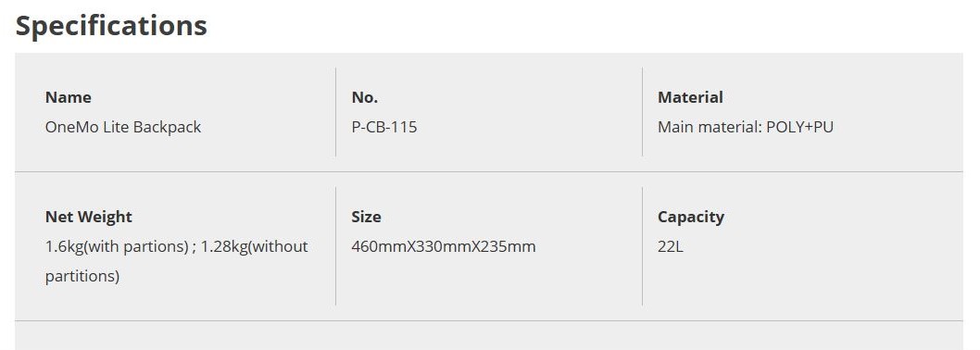
Task: Click the Specifications heading
Action: click(x=111, y=26)
